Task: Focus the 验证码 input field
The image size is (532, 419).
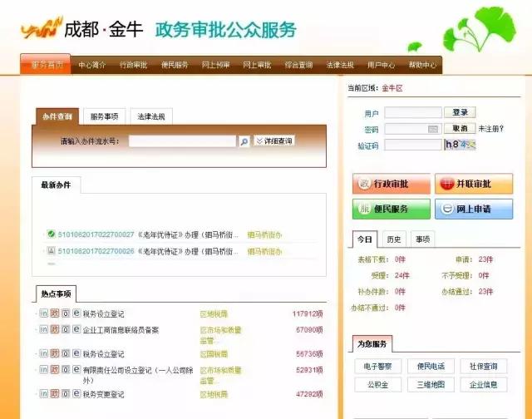Action: 413,145
